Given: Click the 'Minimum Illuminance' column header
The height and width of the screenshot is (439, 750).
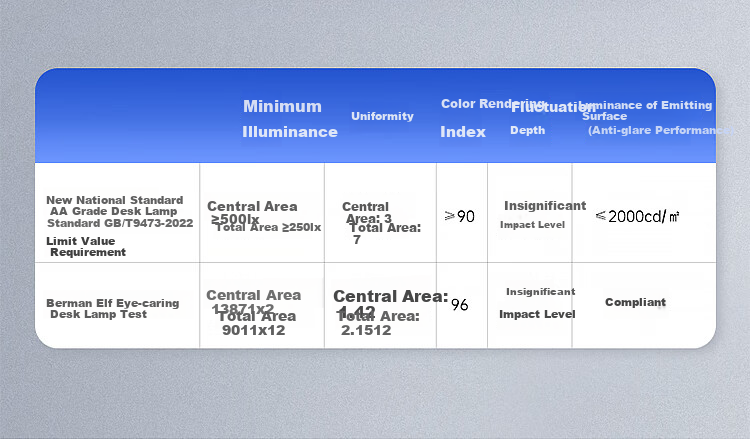Looking at the screenshot, I should [290, 119].
